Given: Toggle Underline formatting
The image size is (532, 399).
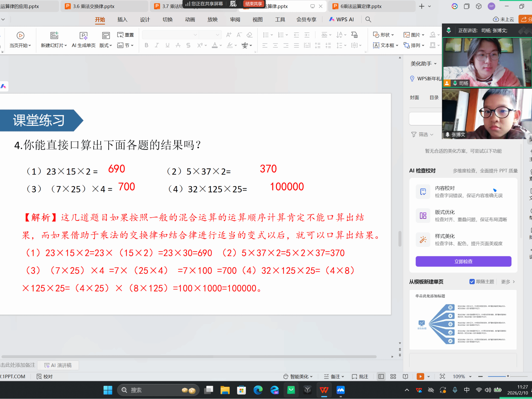Looking at the screenshot, I should tap(168, 45).
